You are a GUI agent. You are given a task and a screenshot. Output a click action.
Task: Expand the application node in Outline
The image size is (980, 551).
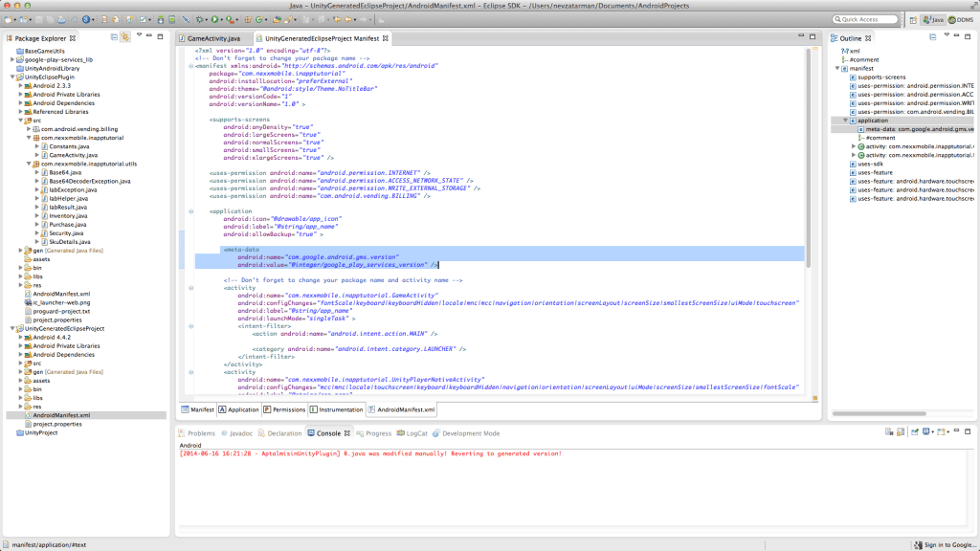pos(847,121)
